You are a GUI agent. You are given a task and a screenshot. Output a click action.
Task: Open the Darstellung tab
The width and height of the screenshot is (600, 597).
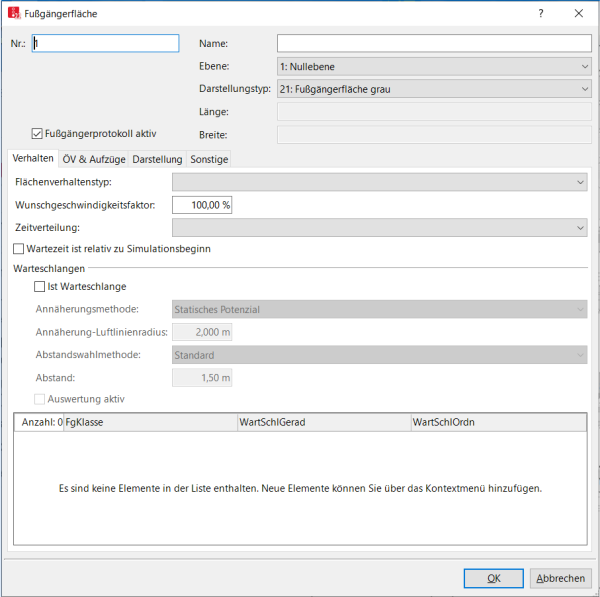click(157, 159)
